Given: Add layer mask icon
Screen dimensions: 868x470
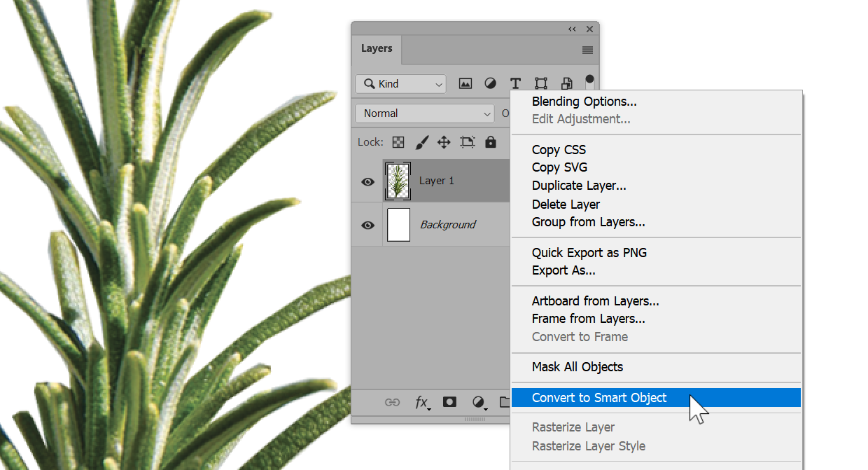Looking at the screenshot, I should [x=450, y=402].
